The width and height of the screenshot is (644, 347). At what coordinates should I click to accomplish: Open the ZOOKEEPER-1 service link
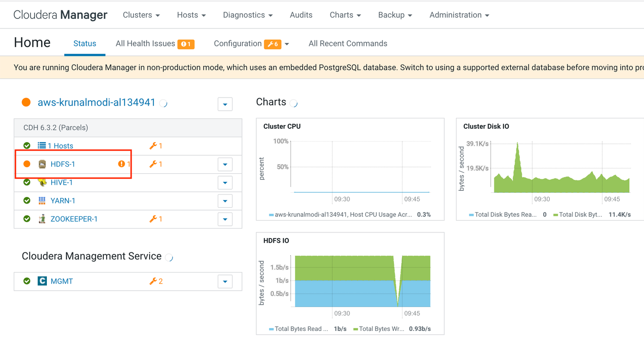click(x=74, y=219)
